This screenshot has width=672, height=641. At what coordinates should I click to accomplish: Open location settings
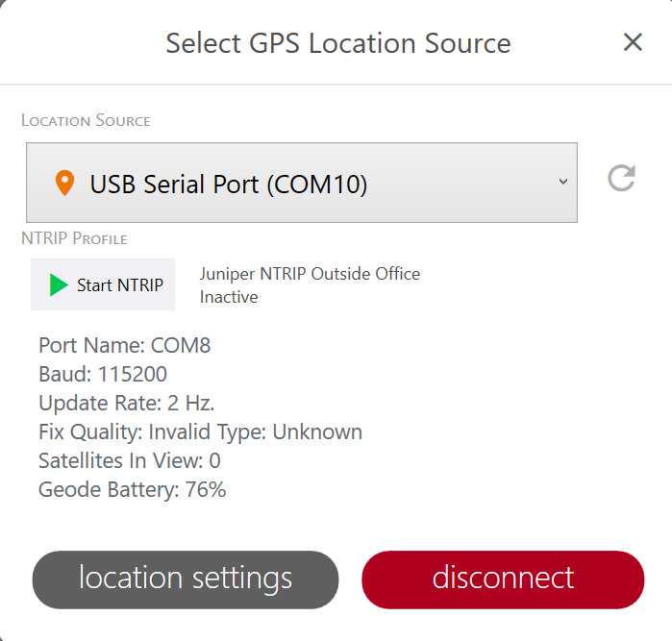coord(186,579)
